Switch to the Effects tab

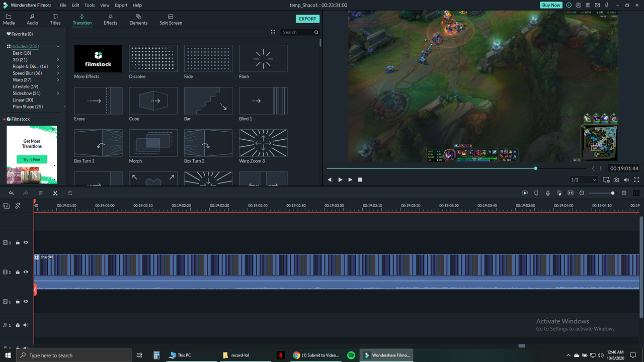110,20
